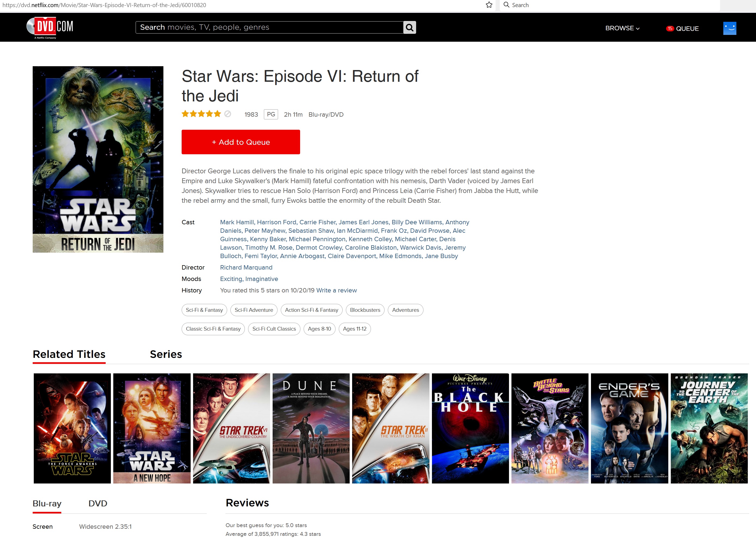
Task: Open the Dune movie poster
Action: (311, 428)
